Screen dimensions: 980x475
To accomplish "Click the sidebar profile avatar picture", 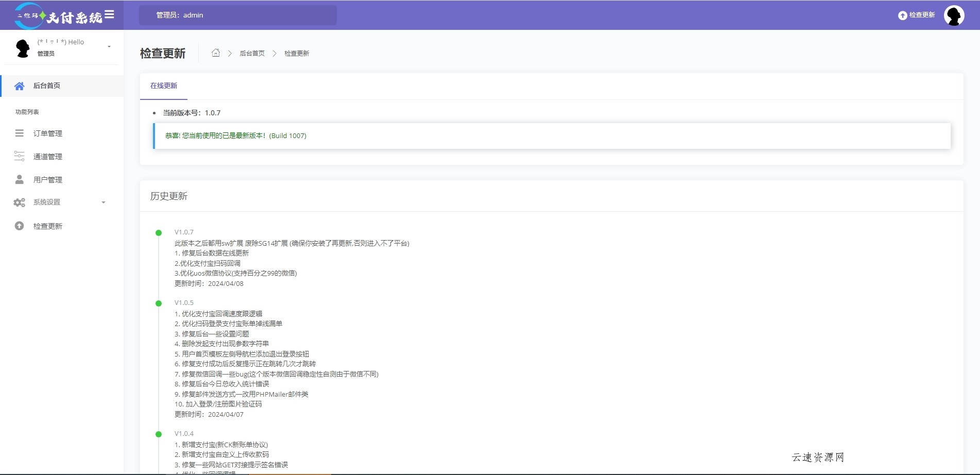I will point(23,48).
